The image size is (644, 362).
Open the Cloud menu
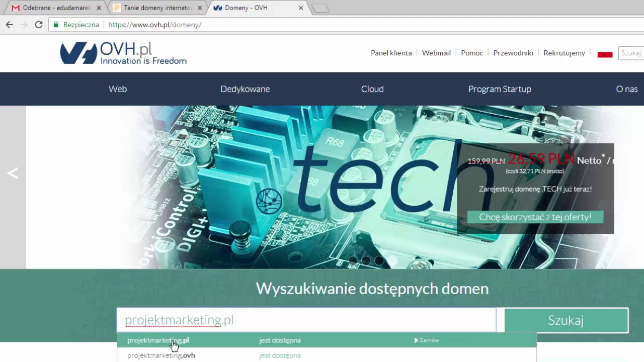pos(372,89)
